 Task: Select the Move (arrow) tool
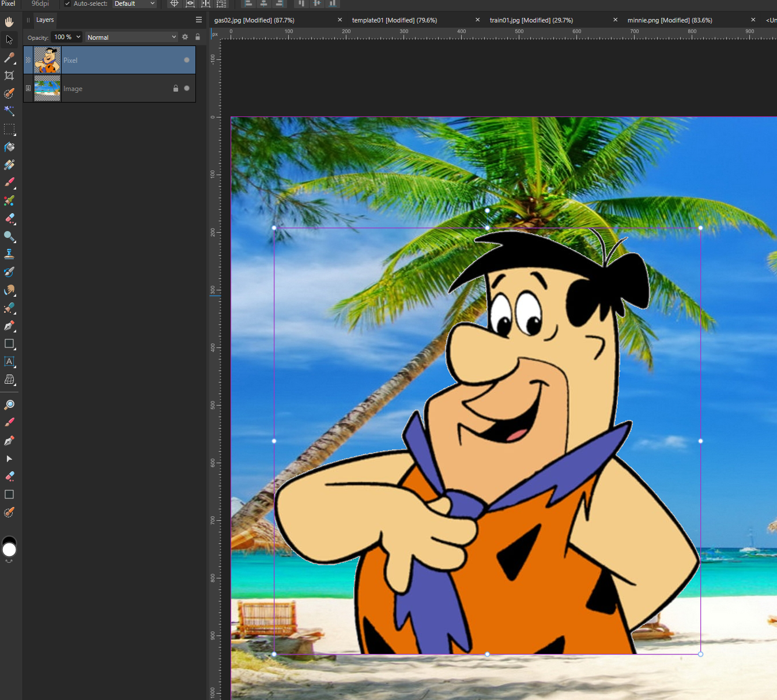tap(9, 40)
